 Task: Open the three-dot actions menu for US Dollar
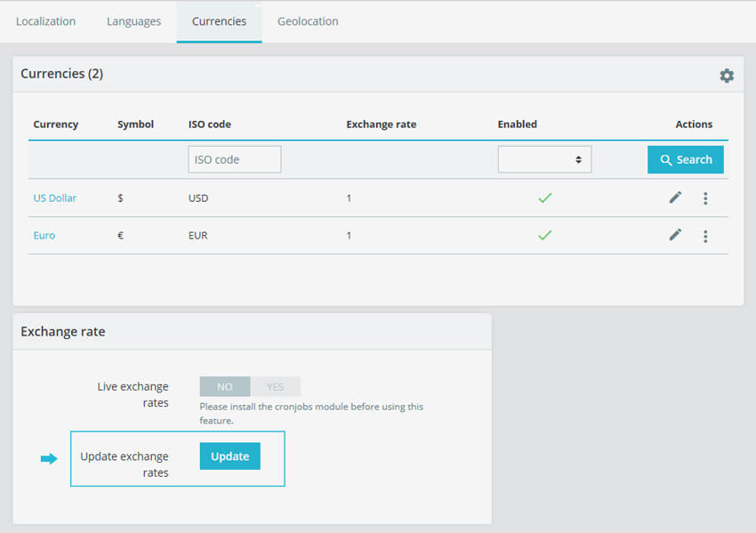(x=705, y=198)
